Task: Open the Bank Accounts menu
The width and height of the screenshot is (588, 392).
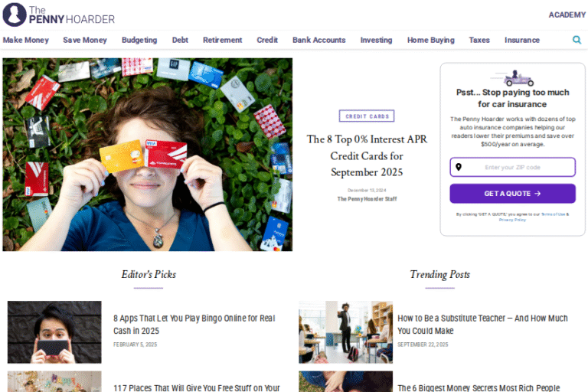Action: coord(318,40)
